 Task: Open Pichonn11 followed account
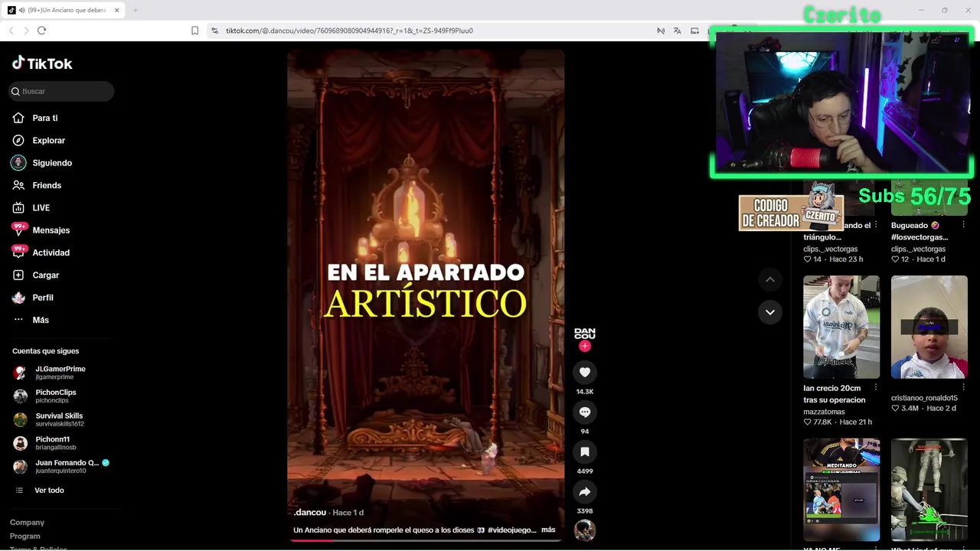pos(52,443)
